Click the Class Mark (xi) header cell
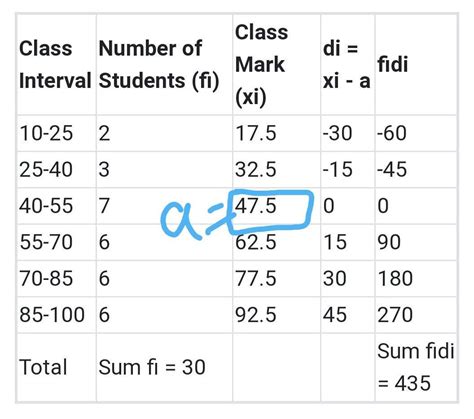This screenshot has height=419, width=474. click(276, 64)
